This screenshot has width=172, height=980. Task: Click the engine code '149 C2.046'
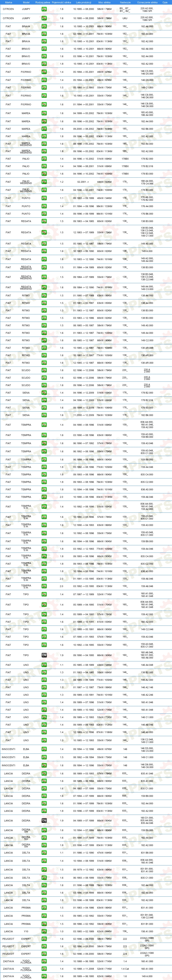click(x=147, y=629)
